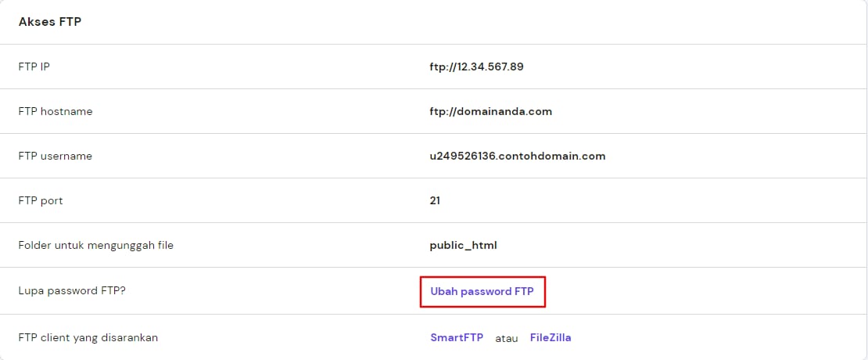868x360 pixels.
Task: Click the ftp:// prefix of the hostname value
Action: pos(442,111)
